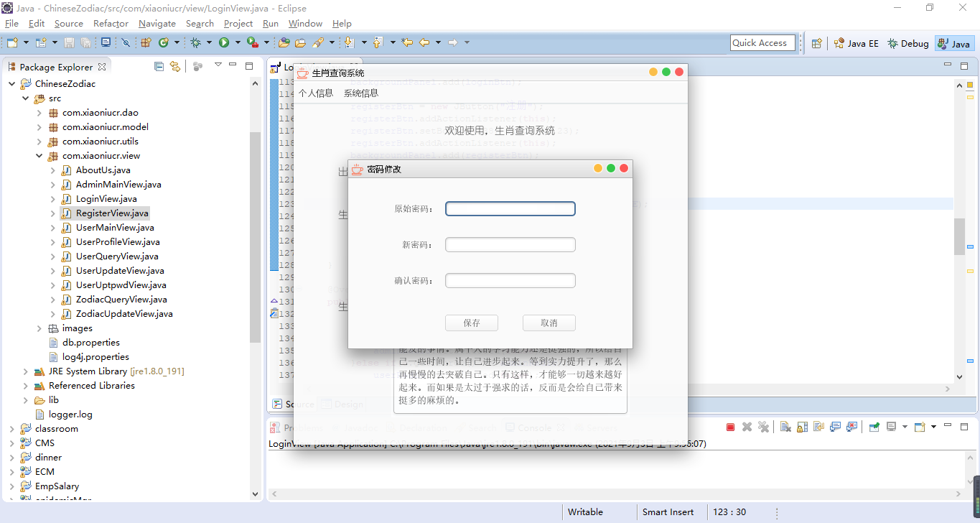The height and width of the screenshot is (523, 980).
Task: Click the 保存 button in 密码修改 dialog
Action: click(x=472, y=323)
